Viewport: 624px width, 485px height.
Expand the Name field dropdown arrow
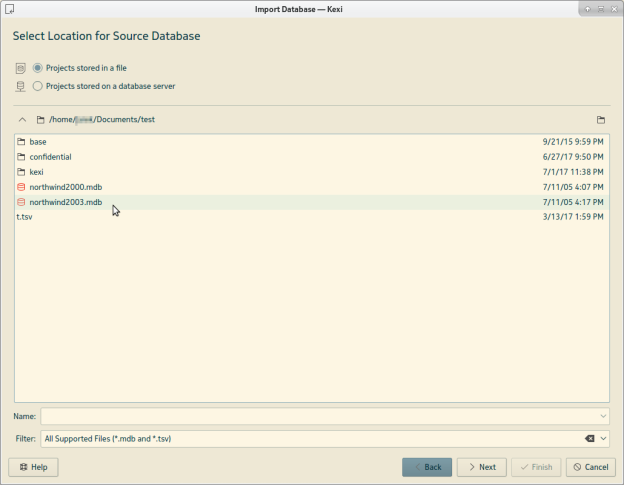(603, 415)
